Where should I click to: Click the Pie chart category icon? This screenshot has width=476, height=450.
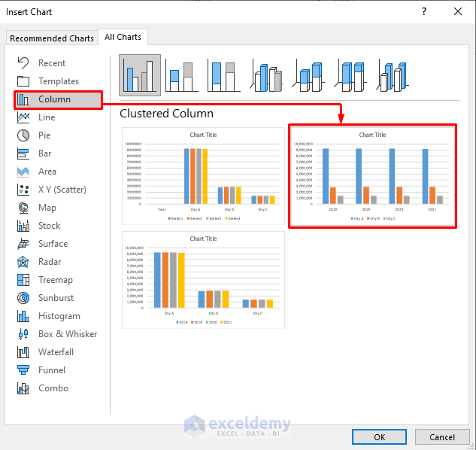(23, 135)
